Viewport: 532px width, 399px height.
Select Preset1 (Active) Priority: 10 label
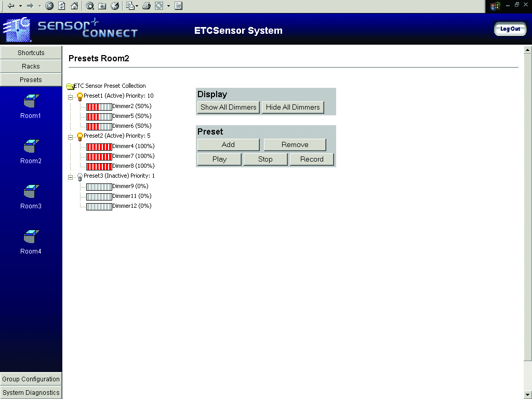[x=119, y=96]
